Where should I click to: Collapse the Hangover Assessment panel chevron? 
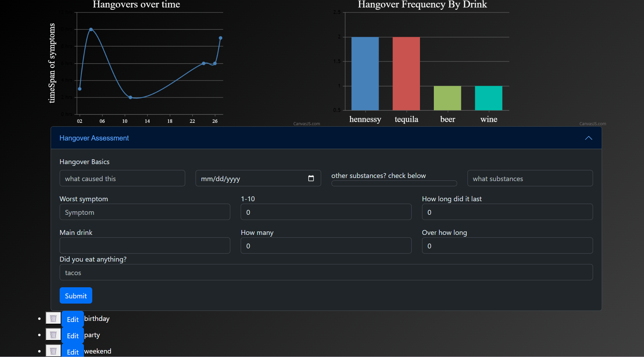click(589, 138)
